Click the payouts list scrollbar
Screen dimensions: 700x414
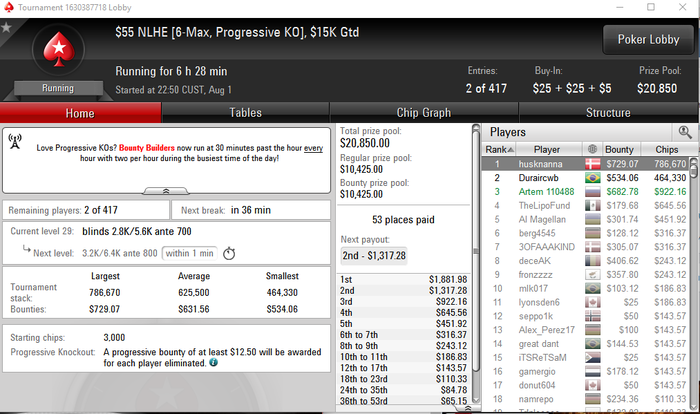click(x=476, y=264)
